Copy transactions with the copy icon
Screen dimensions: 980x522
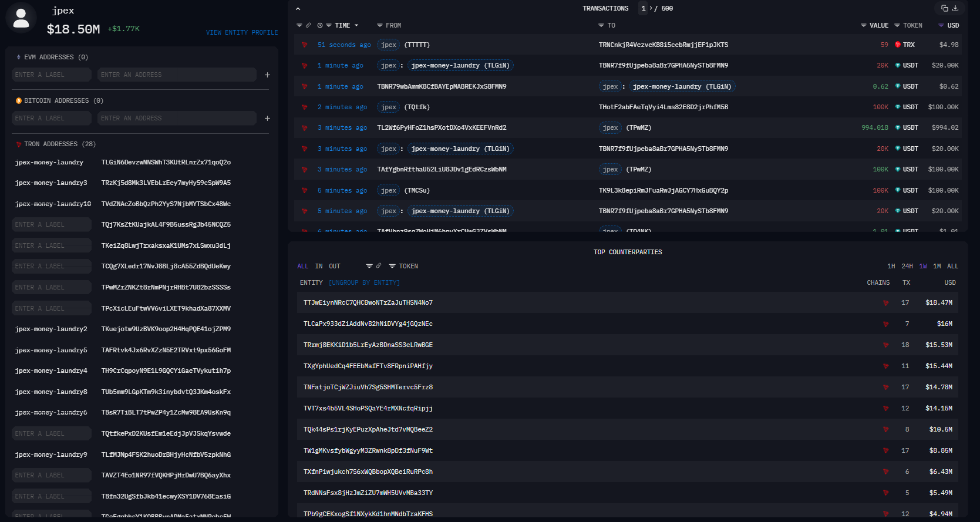pos(944,8)
